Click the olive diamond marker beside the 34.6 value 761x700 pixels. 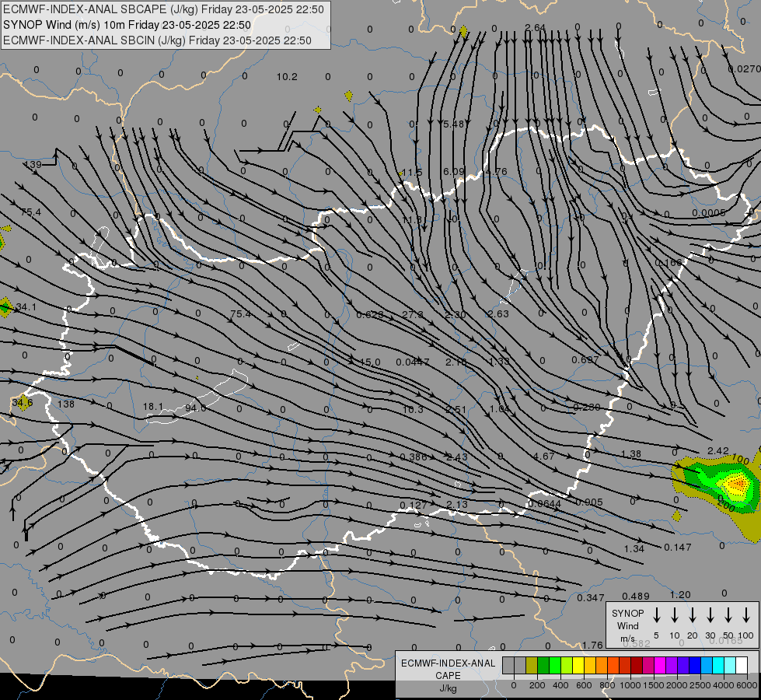22,403
